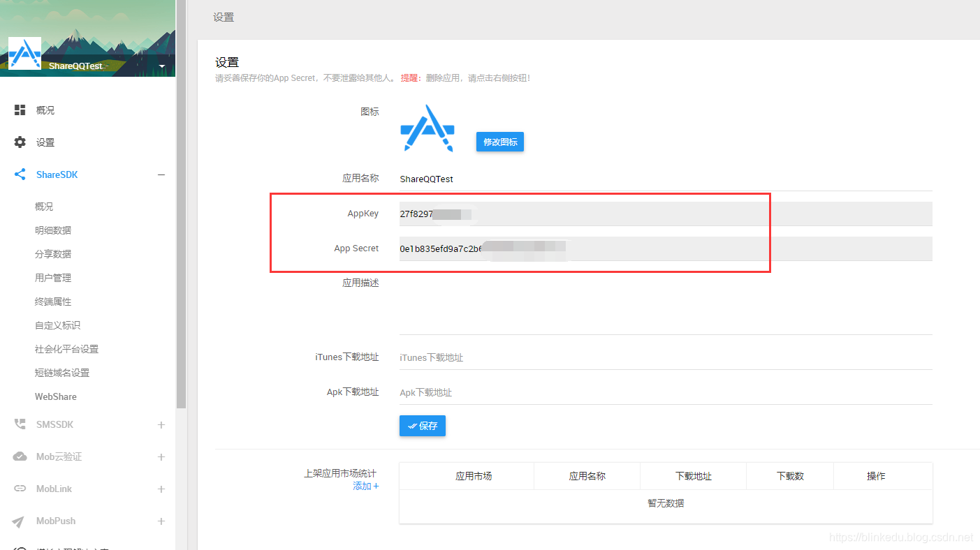Open the app switcher dropdown arrow

point(162,66)
